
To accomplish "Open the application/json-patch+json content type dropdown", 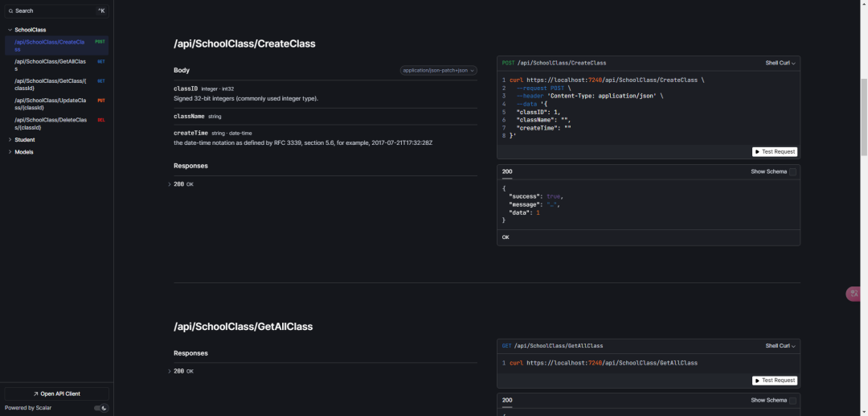I will click(x=439, y=71).
